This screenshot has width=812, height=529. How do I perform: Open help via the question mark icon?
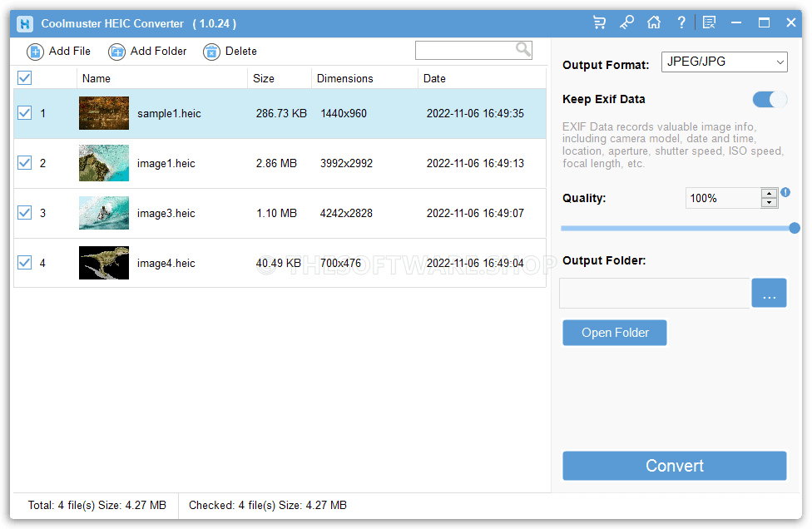coord(681,22)
